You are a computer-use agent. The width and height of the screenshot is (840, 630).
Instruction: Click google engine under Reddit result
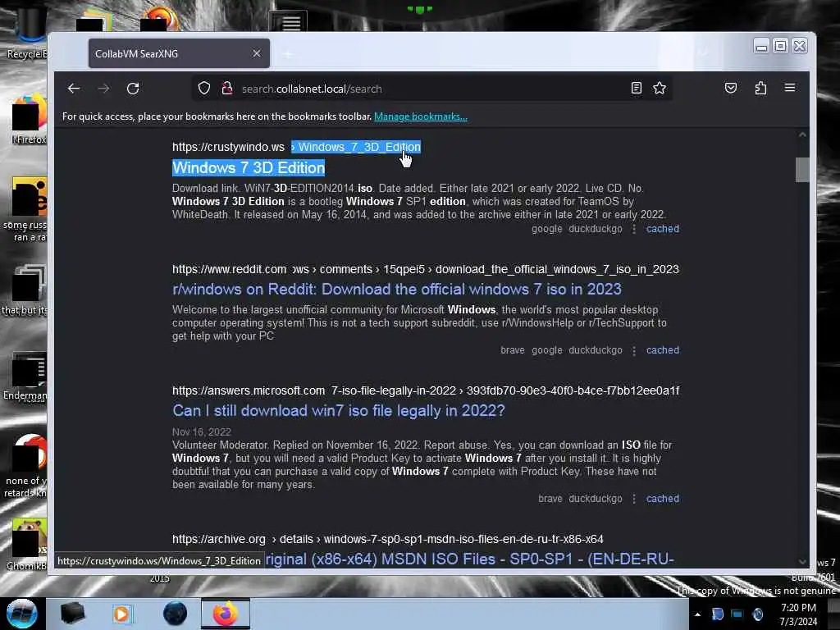click(547, 350)
